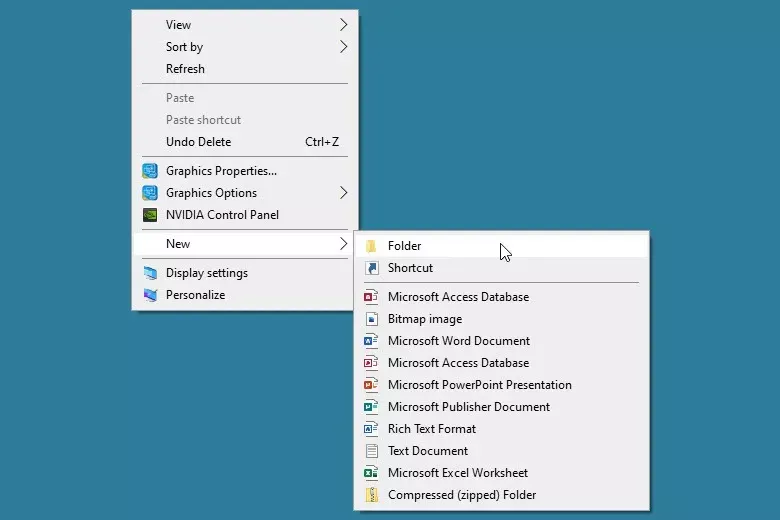Image resolution: width=780 pixels, height=520 pixels.
Task: Open the New submenu entry
Action: (245, 244)
